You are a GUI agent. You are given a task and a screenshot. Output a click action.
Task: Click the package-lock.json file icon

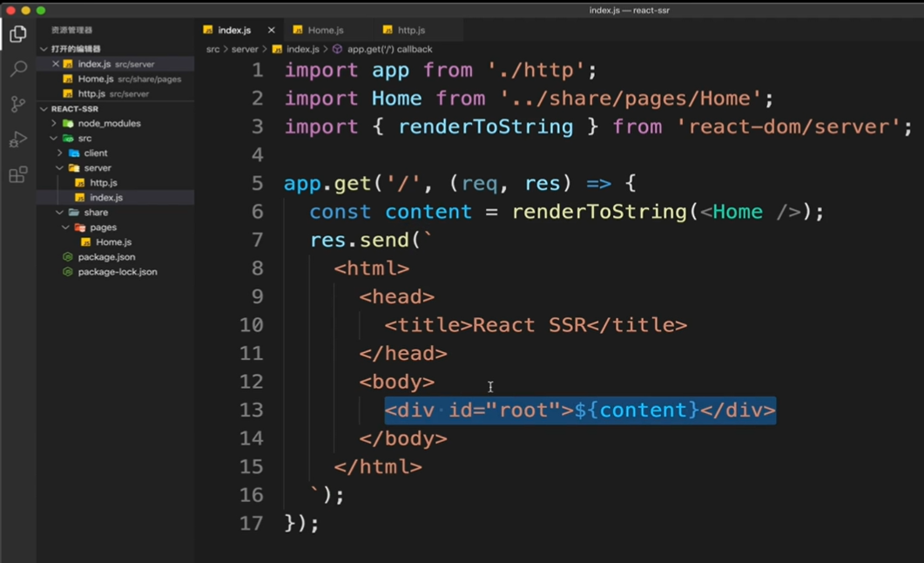(x=68, y=272)
